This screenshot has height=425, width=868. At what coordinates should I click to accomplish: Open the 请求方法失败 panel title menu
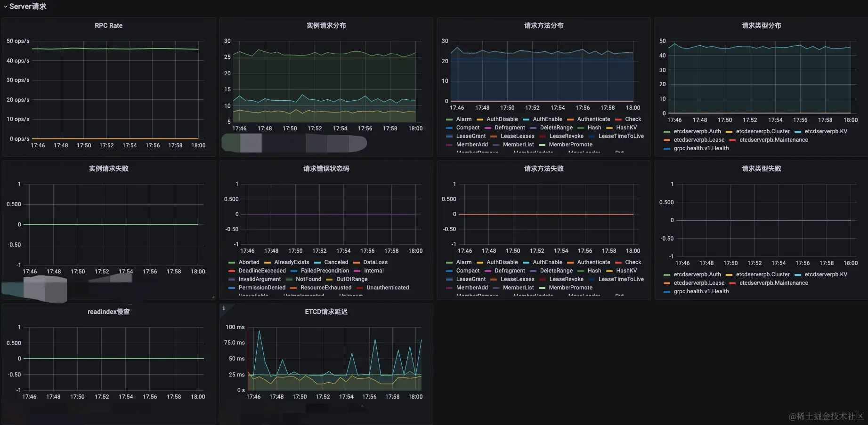coord(544,168)
